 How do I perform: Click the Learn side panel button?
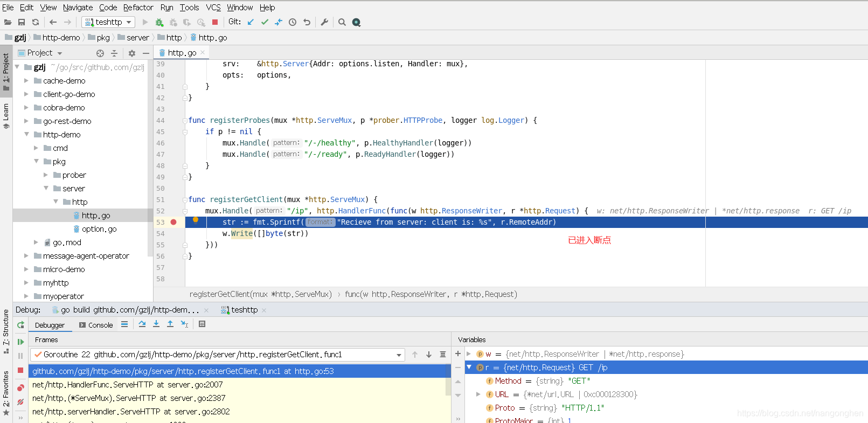coord(6,116)
